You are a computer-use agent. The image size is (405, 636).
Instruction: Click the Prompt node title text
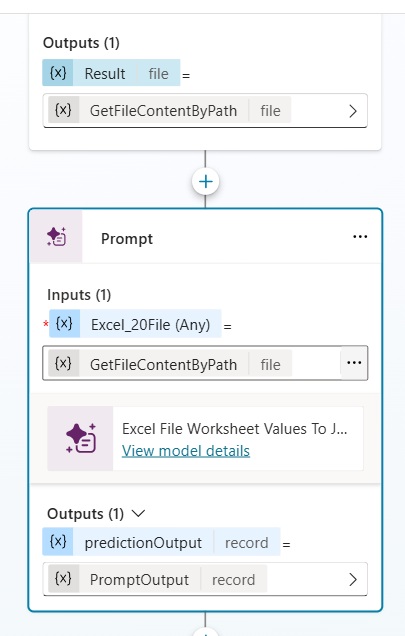point(127,238)
